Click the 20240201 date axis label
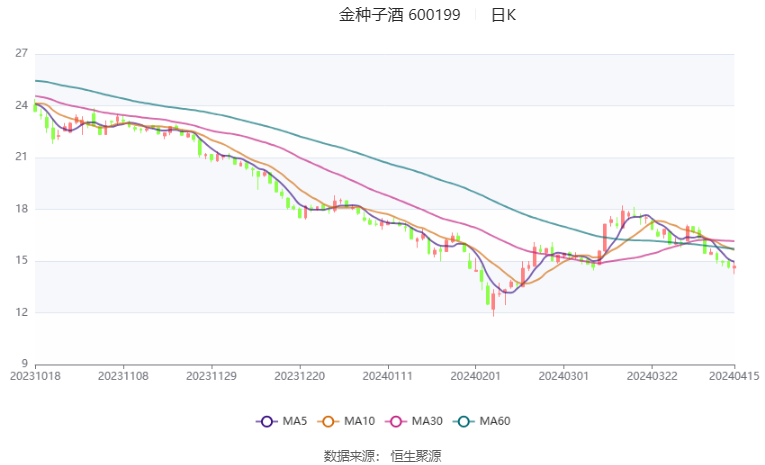This screenshot has height=465, width=765. (x=475, y=376)
